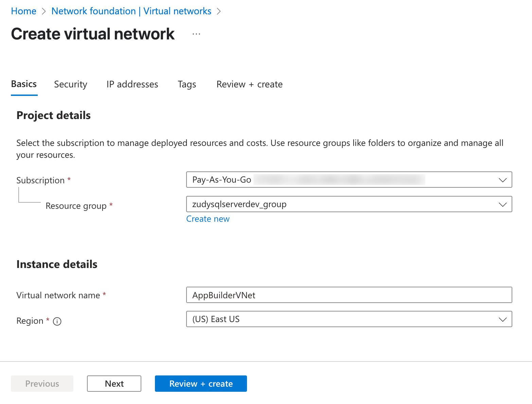Click the Instance details heading
This screenshot has height=404, width=532.
[x=57, y=264]
